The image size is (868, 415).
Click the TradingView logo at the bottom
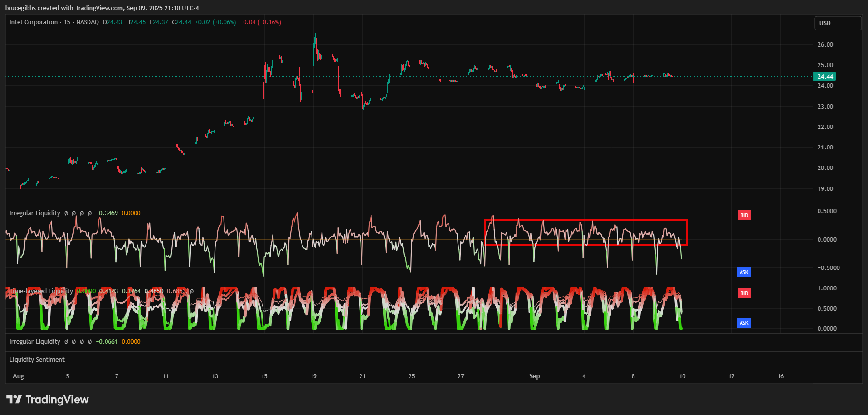(48, 399)
